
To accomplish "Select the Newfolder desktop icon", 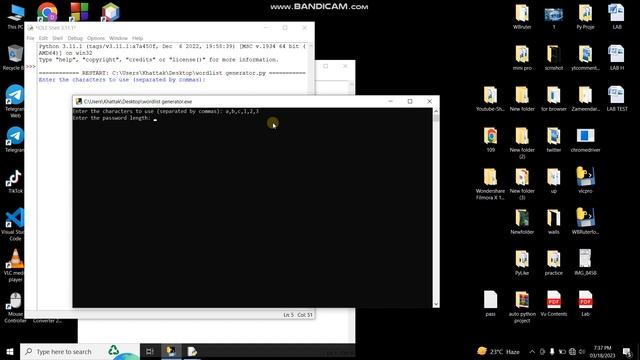I will [x=522, y=222].
